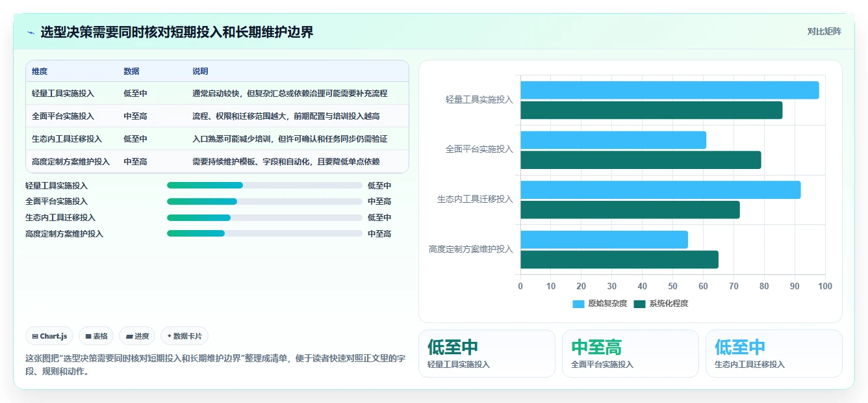Click the footer paragraph starting 这张图把
The width and height of the screenshot is (868, 403).
(x=215, y=365)
